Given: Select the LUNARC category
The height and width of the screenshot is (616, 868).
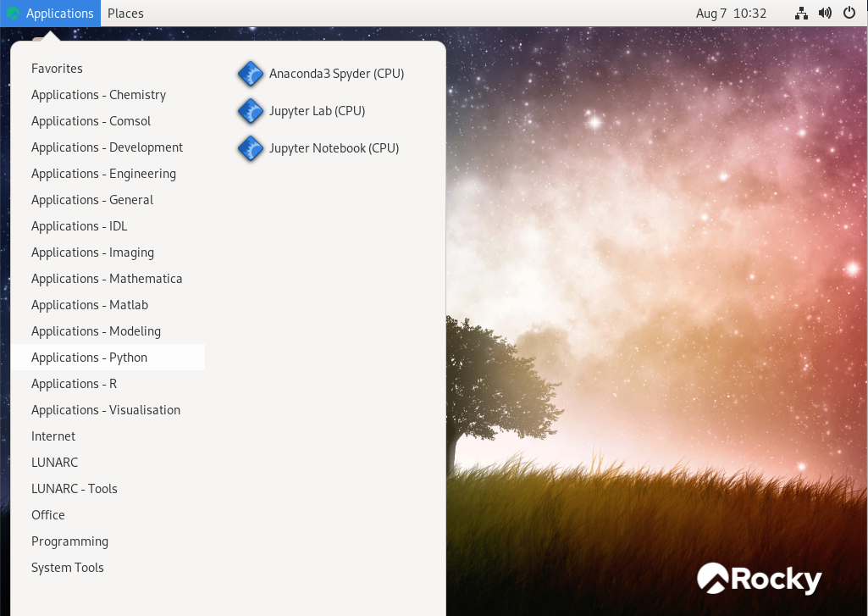Looking at the screenshot, I should pyautogui.click(x=108, y=463).
